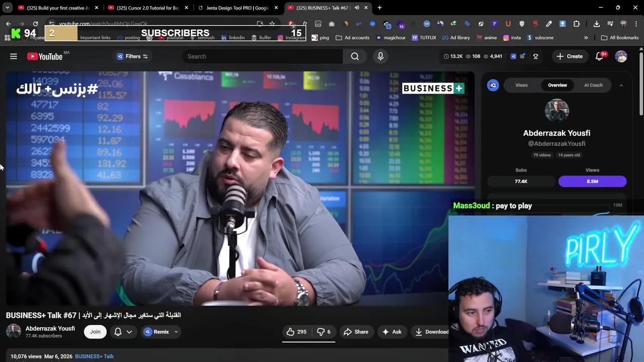Click the Ask sparkle button

point(392,332)
